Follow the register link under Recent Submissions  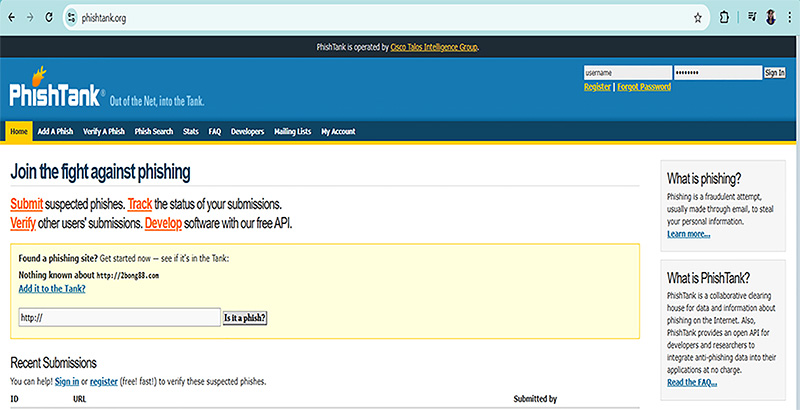click(104, 381)
